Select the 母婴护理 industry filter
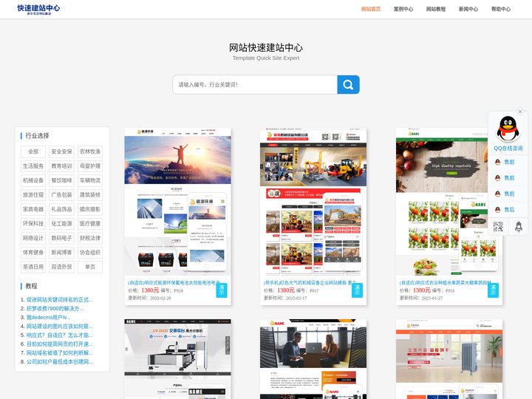The image size is (532, 399). (x=90, y=166)
